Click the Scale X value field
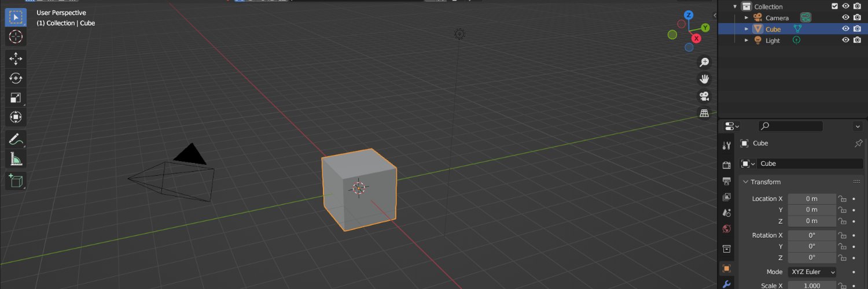The image size is (868, 289). (812, 286)
